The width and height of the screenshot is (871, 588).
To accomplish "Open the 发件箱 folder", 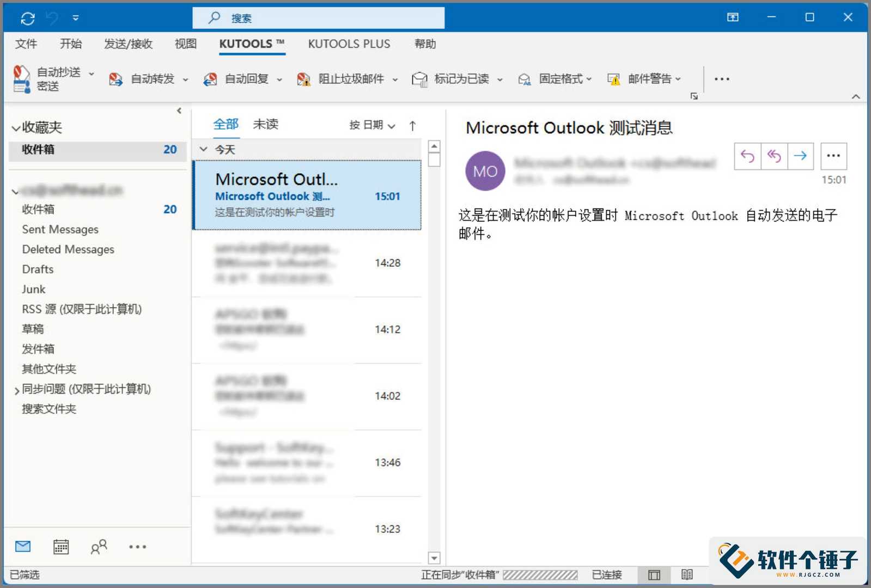I will 38,349.
